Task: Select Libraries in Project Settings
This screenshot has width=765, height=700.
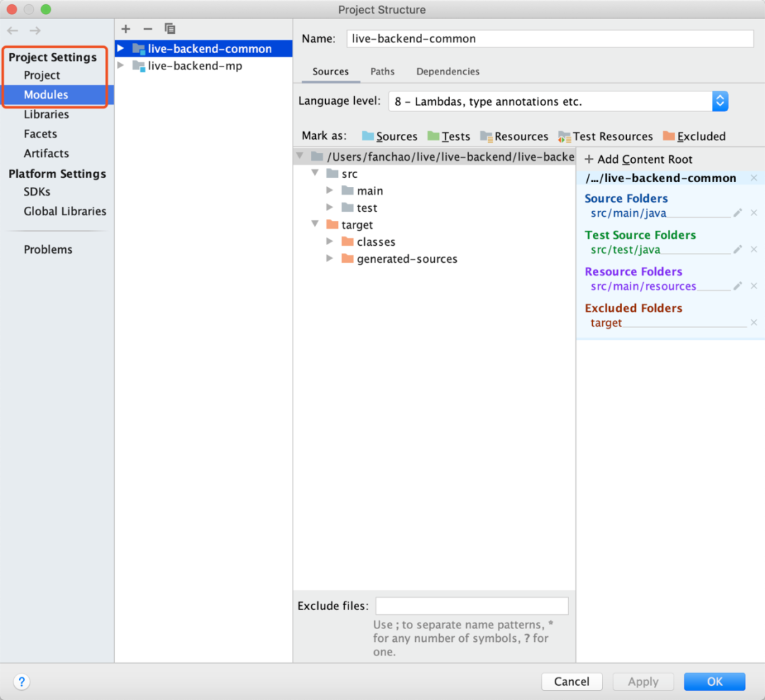Action: coord(46,114)
